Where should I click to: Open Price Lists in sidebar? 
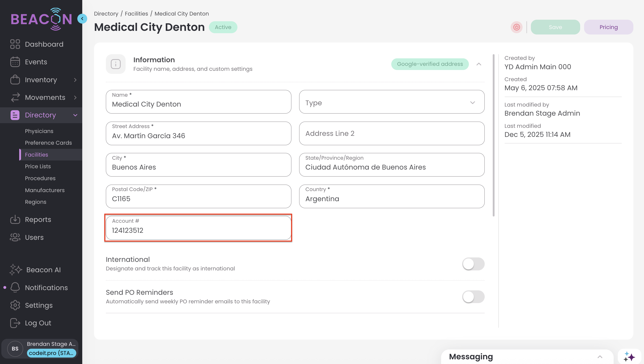tap(38, 166)
